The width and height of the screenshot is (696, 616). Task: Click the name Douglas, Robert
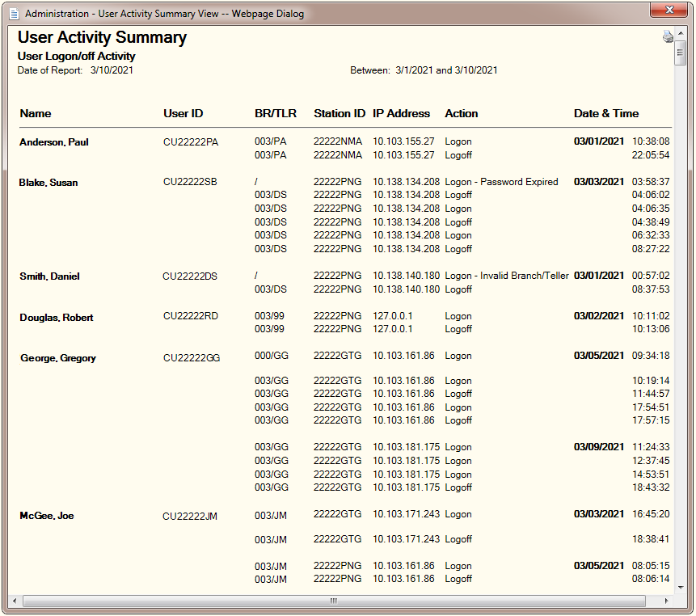pos(57,318)
